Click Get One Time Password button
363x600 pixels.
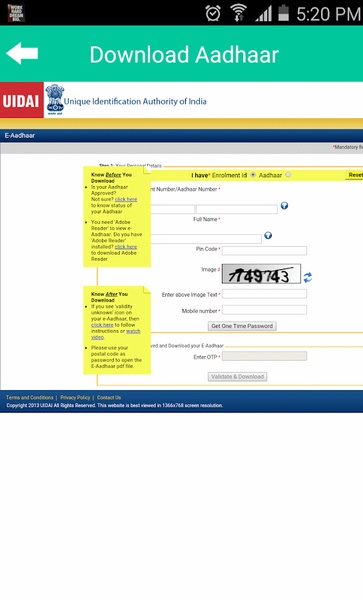242,326
